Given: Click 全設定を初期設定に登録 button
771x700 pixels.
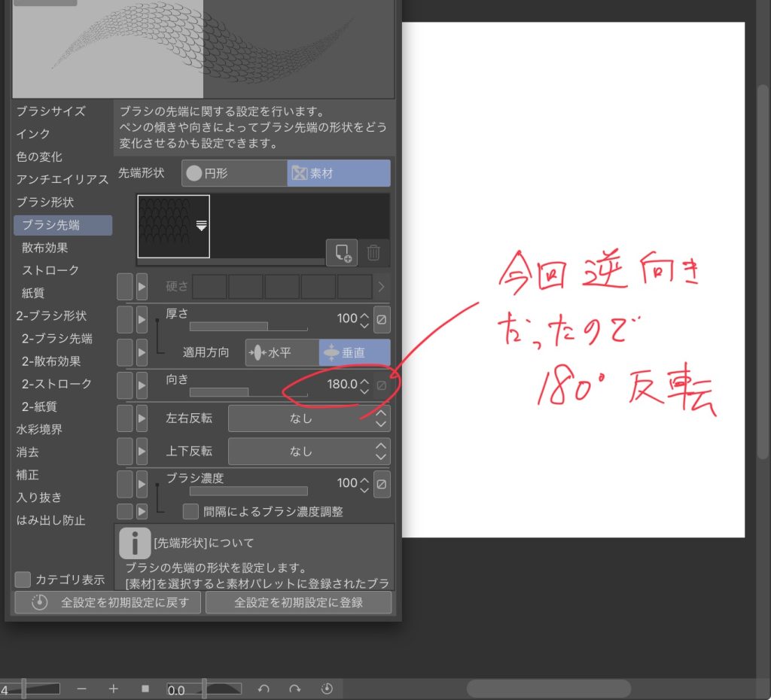Looking at the screenshot, I should pyautogui.click(x=298, y=602).
